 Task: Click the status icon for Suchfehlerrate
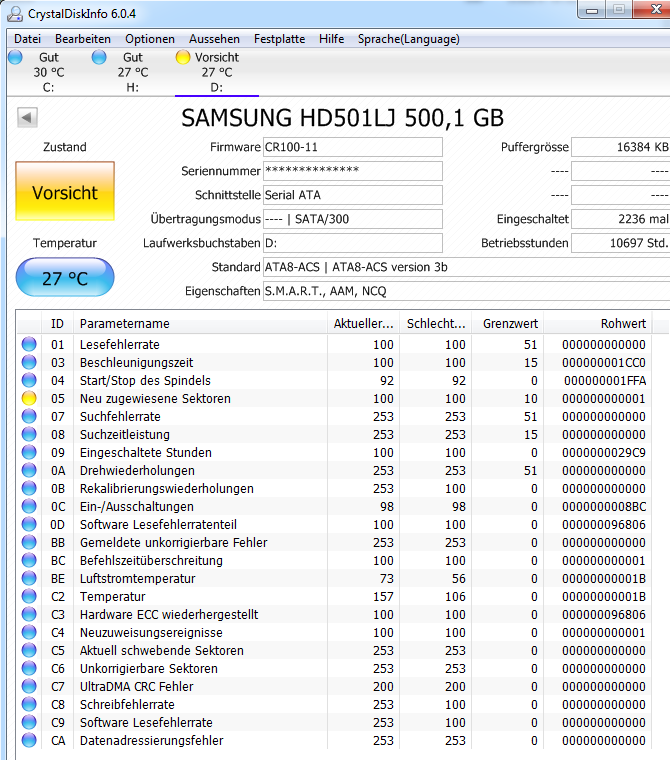click(29, 416)
